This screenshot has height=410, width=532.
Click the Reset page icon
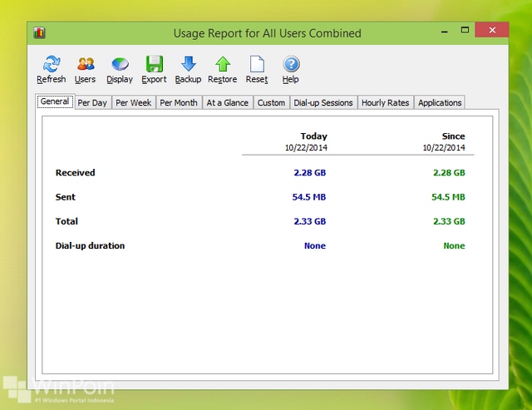coord(257,65)
